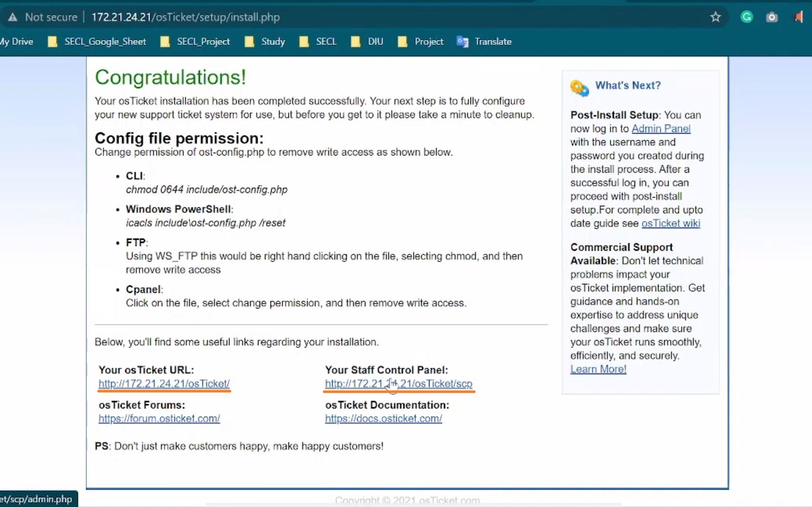The width and height of the screenshot is (812, 507).
Task: Open the Grammarly extension icon
Action: pyautogui.click(x=747, y=17)
